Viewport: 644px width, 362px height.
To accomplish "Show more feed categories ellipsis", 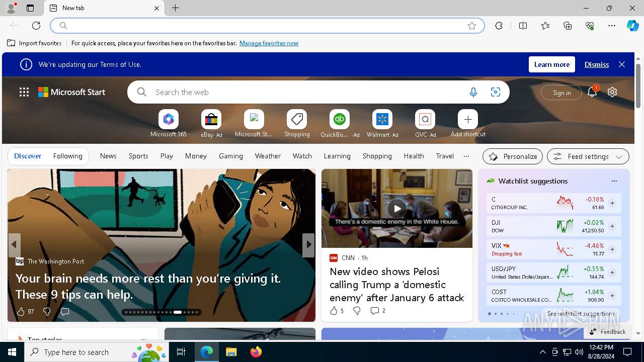I will [x=466, y=156].
